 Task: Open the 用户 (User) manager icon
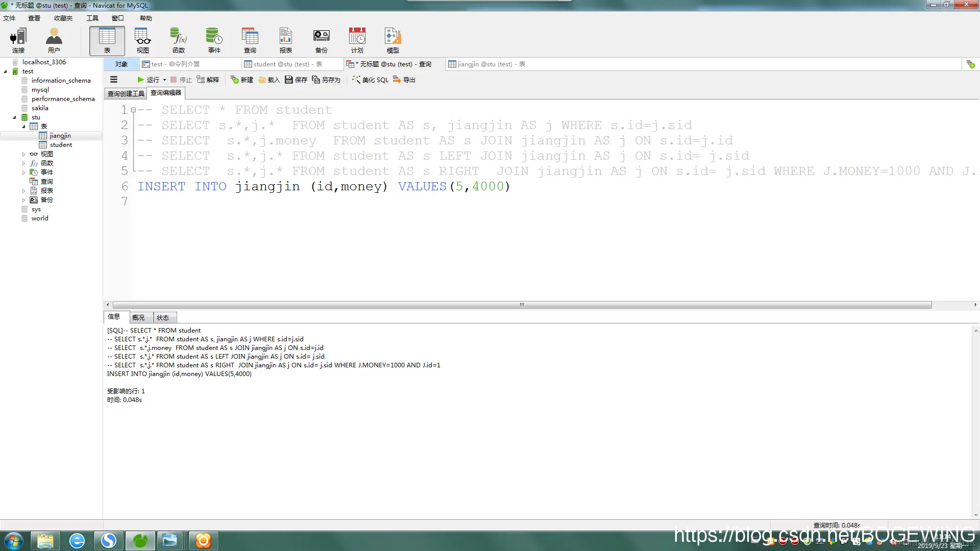pos(54,40)
